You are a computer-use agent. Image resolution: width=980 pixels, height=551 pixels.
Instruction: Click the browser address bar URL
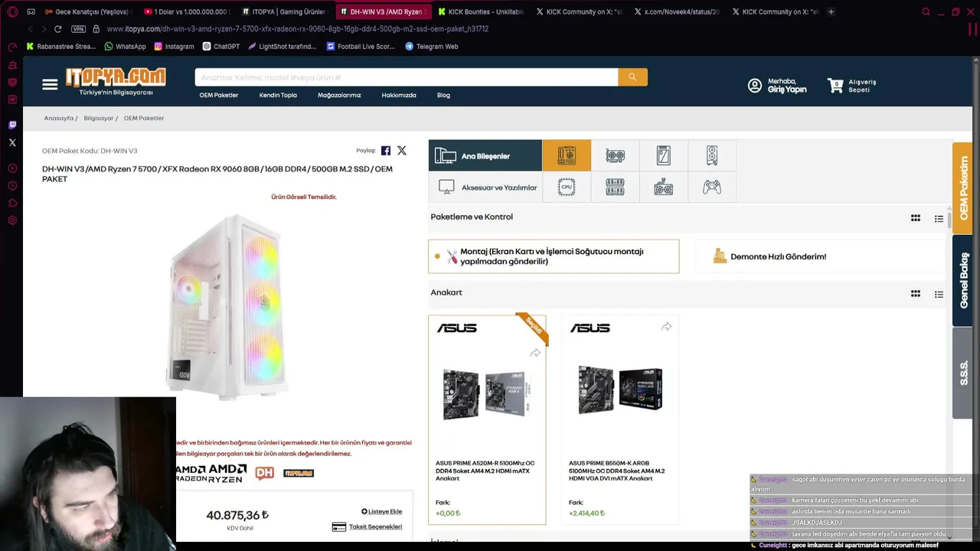click(x=298, y=29)
